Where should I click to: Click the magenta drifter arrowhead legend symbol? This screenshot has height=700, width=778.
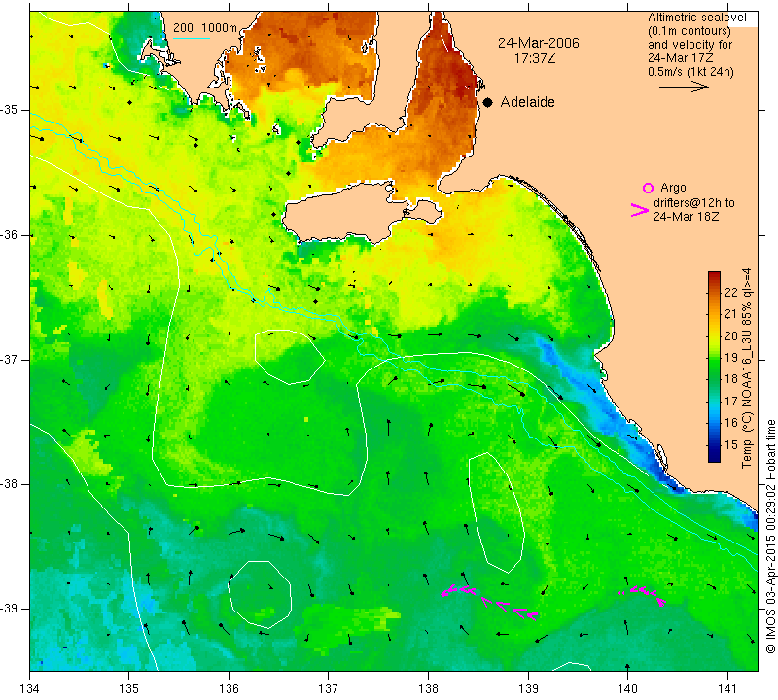pyautogui.click(x=640, y=210)
